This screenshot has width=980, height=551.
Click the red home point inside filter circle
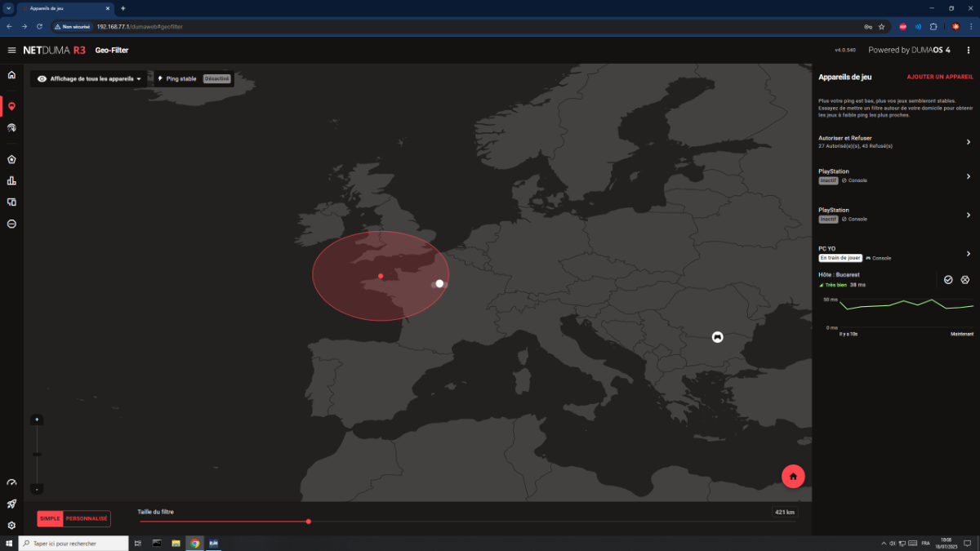pyautogui.click(x=381, y=276)
